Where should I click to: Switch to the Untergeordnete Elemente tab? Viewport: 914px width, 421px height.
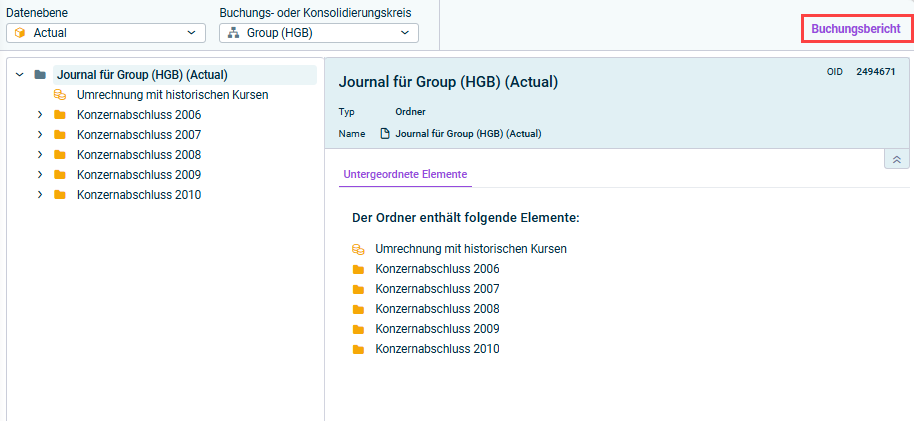pos(405,174)
